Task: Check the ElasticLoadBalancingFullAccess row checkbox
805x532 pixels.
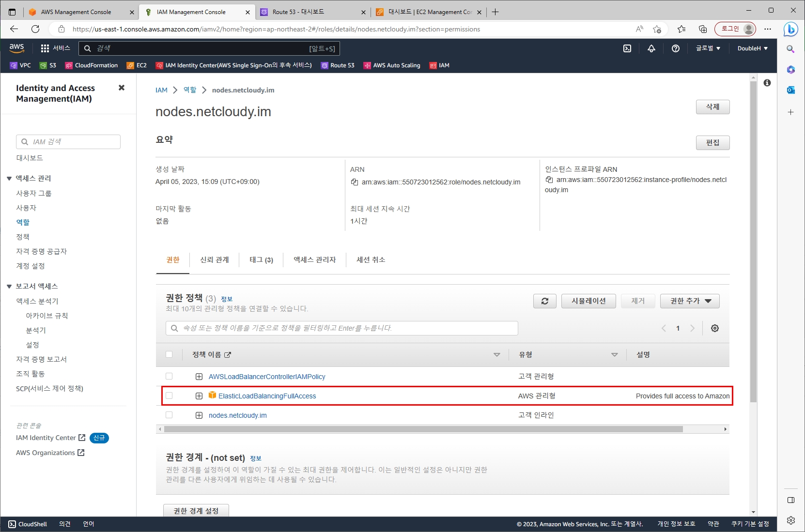Action: (169, 395)
